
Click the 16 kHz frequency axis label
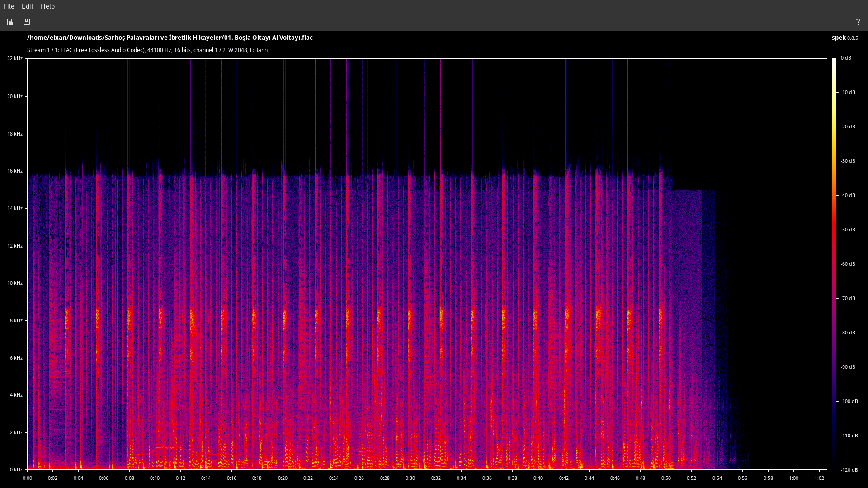(14, 171)
